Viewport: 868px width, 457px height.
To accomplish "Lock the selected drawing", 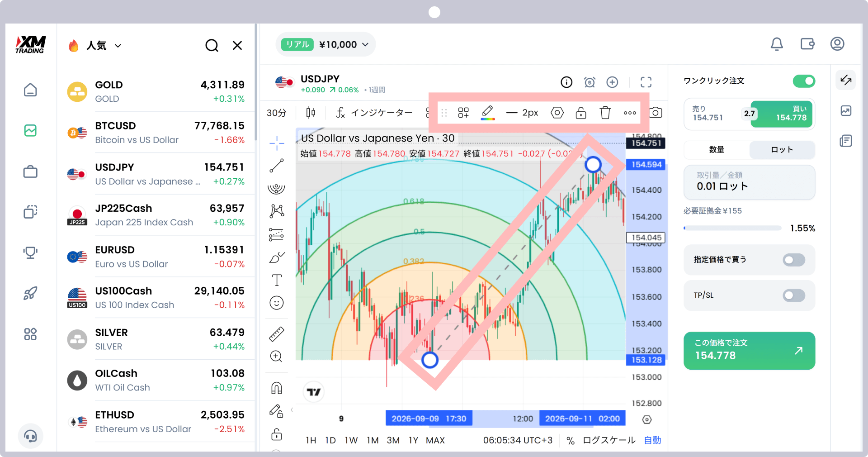I will pyautogui.click(x=581, y=113).
